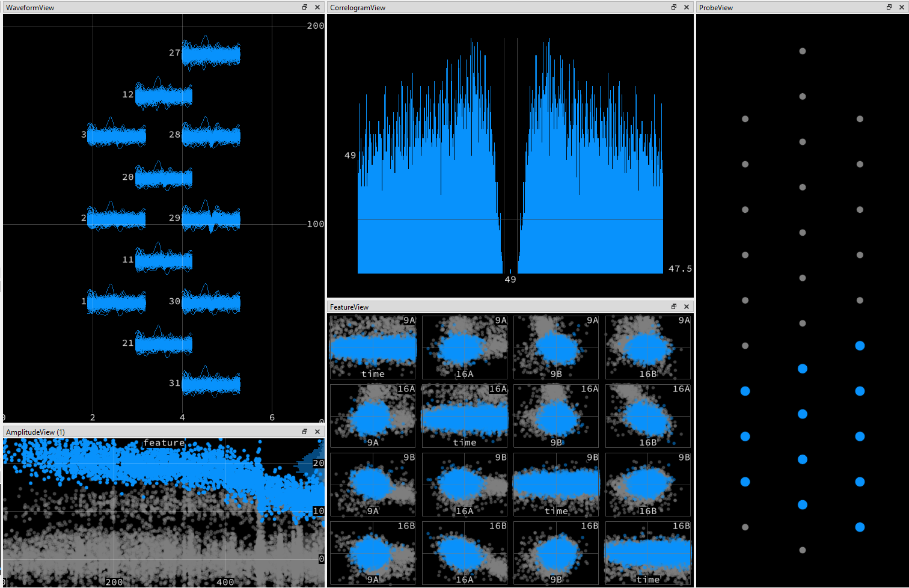
Task: Toggle the bottom-right blue channel dot
Action: point(860,527)
